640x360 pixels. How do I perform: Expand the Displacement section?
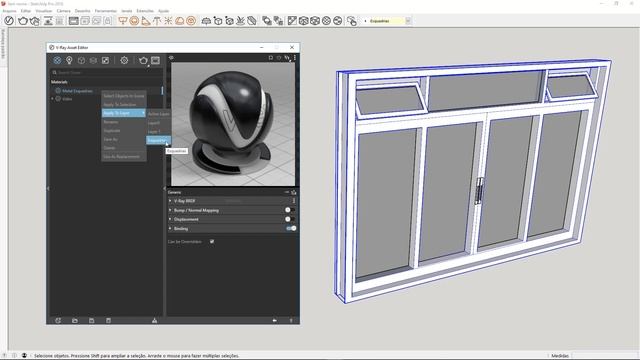point(170,219)
